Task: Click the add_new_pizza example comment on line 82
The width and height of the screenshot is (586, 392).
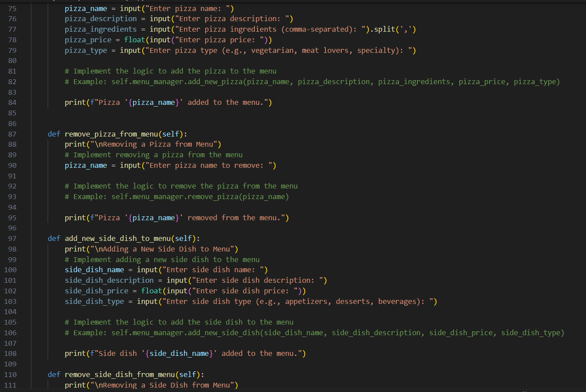Action: click(x=312, y=81)
